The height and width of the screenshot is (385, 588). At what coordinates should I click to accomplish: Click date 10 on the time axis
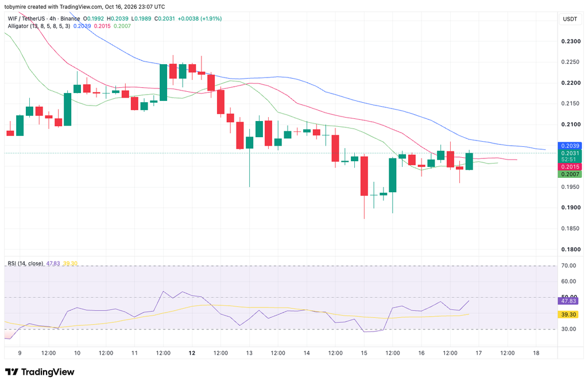78,353
